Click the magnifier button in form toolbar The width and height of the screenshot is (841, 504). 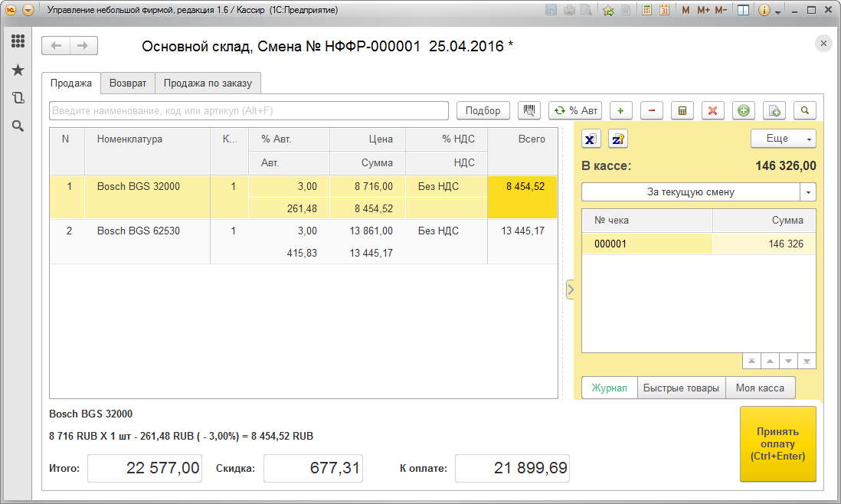click(x=805, y=110)
